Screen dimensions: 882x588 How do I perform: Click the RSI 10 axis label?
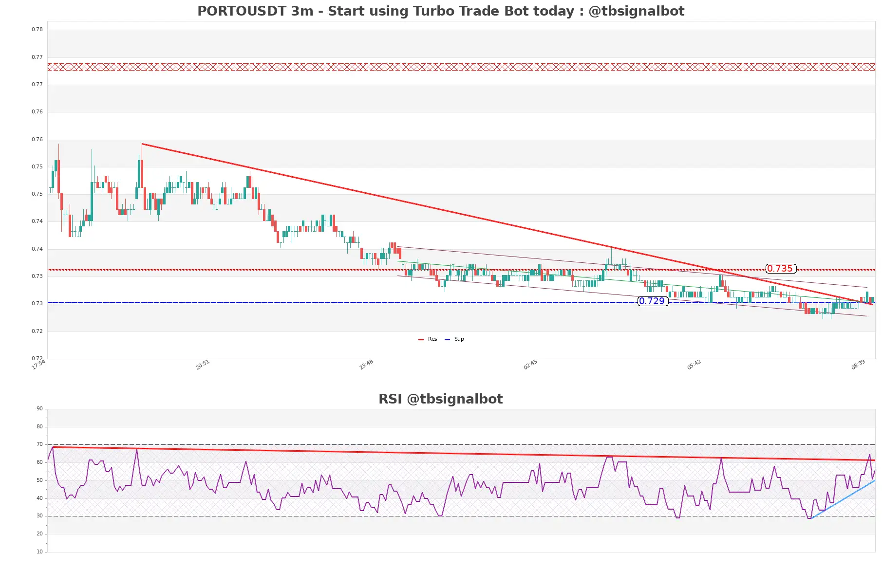pos(40,552)
